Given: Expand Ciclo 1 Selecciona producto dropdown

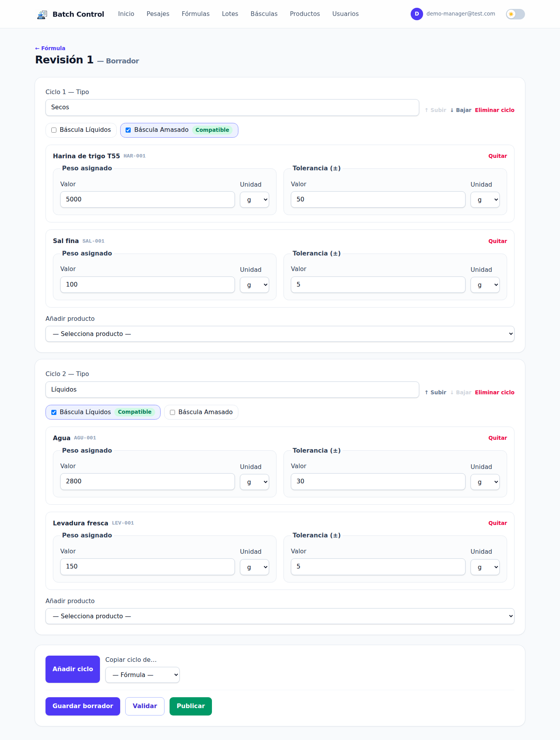Looking at the screenshot, I should tap(280, 334).
